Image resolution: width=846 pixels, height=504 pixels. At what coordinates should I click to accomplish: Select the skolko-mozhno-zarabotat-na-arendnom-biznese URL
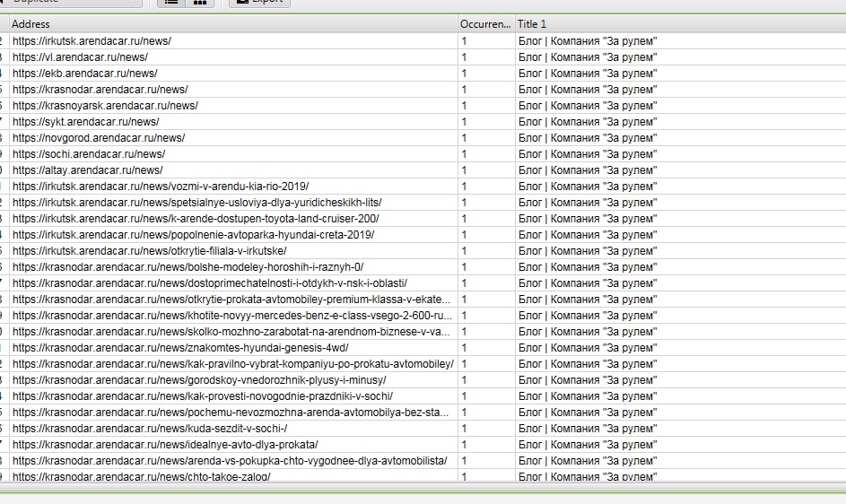[231, 332]
